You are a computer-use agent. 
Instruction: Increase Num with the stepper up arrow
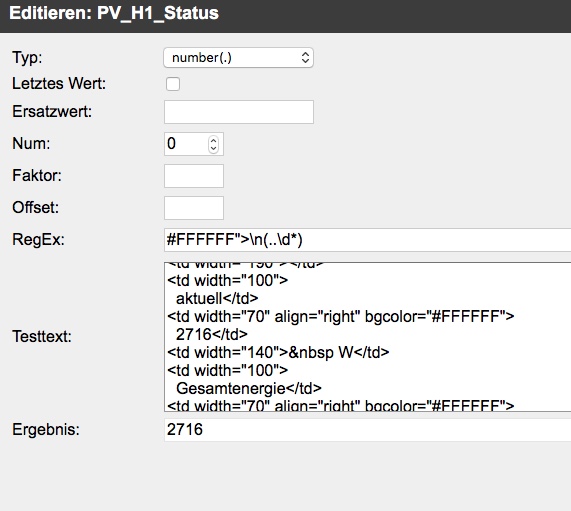click(213, 140)
